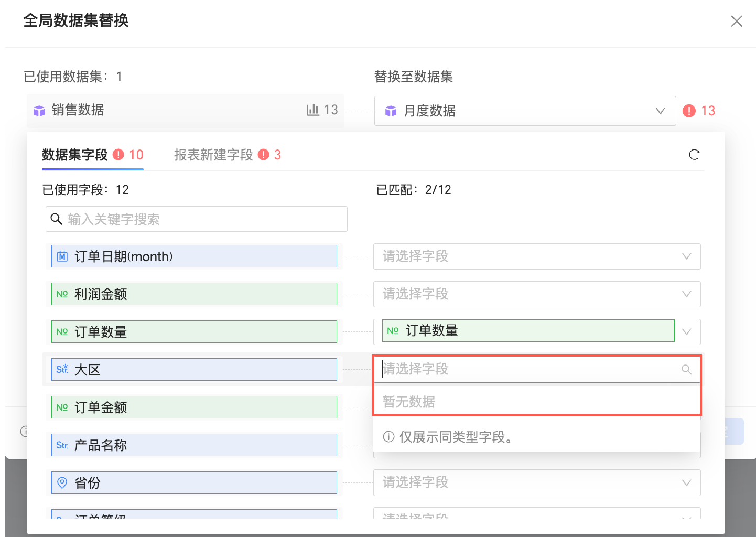The image size is (756, 537).
Task: Click the 暂无数据 empty result
Action: (x=409, y=402)
